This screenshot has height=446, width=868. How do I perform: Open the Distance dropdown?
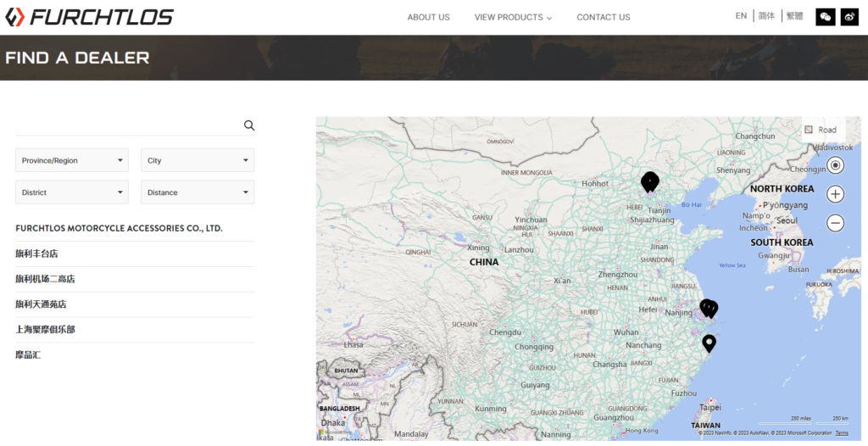(198, 192)
